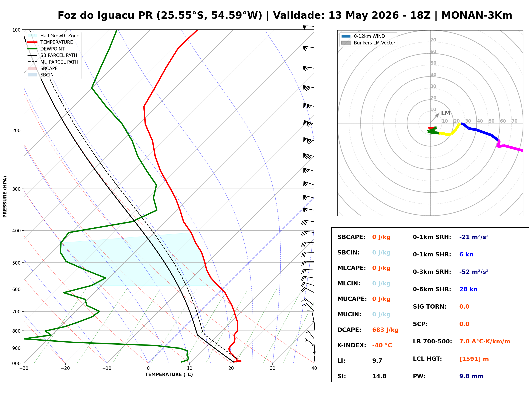Click the wind barb at the 100 hPa level
The height and width of the screenshot is (393, 532).
tap(309, 27)
